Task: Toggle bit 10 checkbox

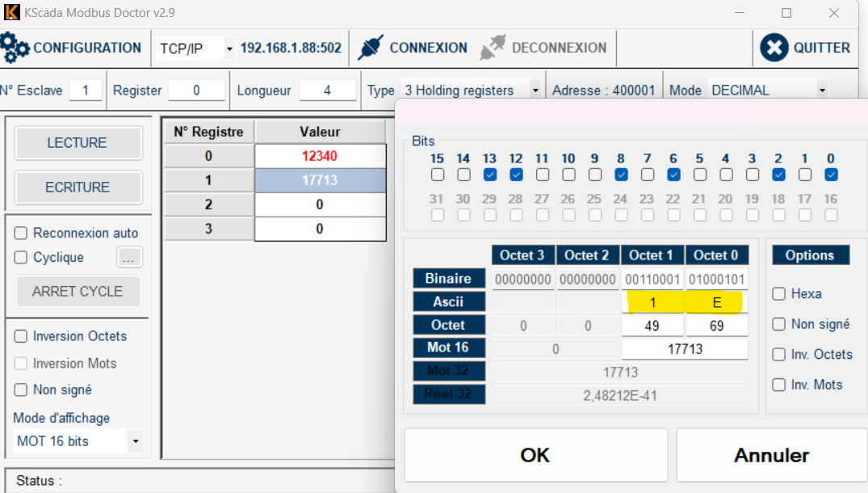Action: (x=568, y=175)
